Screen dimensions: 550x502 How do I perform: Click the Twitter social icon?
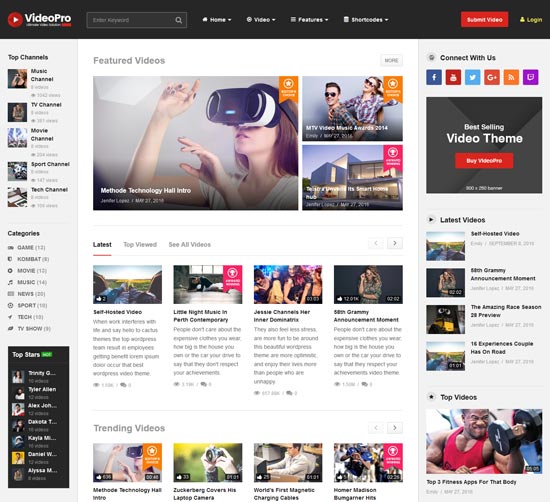click(472, 77)
